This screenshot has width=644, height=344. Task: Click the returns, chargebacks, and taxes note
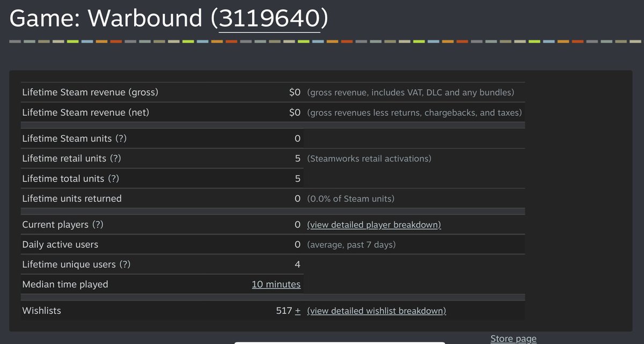point(414,113)
